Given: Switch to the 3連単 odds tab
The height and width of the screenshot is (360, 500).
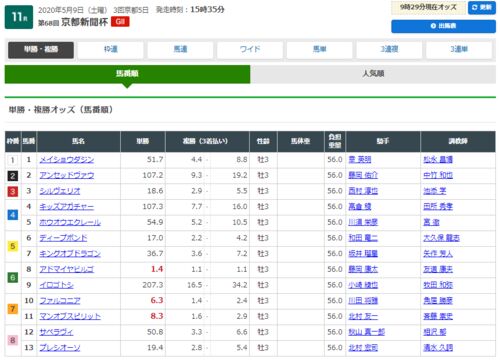Looking at the screenshot, I should 459,50.
